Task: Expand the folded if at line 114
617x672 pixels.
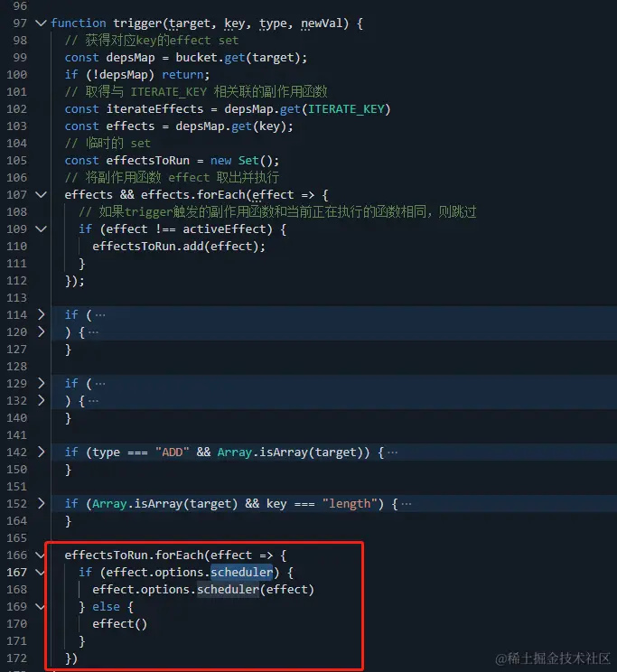Action: pos(41,315)
